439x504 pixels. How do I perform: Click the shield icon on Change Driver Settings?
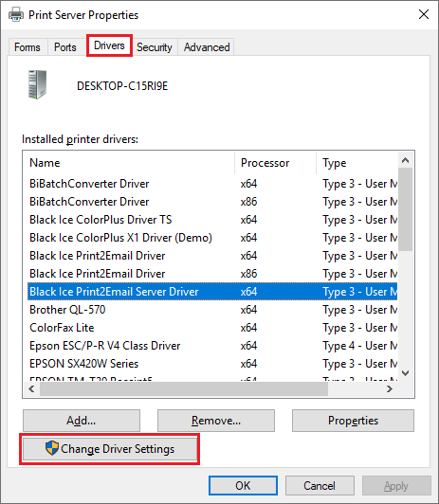point(52,448)
